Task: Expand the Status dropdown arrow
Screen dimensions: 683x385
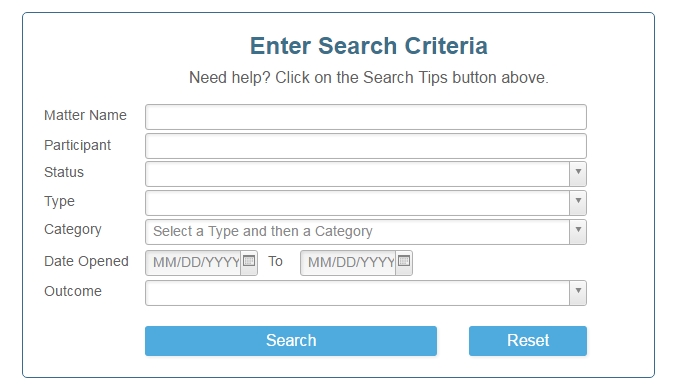Action: pos(578,174)
